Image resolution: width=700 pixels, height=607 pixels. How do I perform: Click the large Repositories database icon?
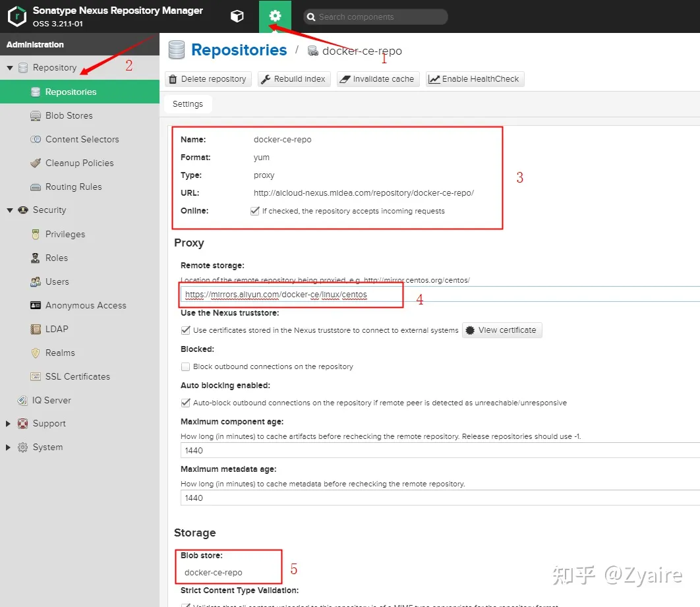pyautogui.click(x=177, y=50)
